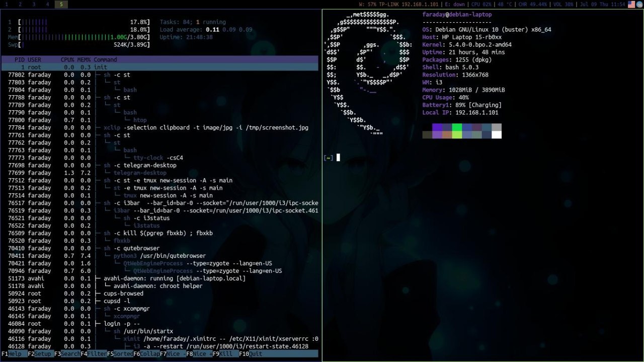Click the date 'Jul 09 Thu 11:54'
The width and height of the screenshot is (644, 362).
602,4
